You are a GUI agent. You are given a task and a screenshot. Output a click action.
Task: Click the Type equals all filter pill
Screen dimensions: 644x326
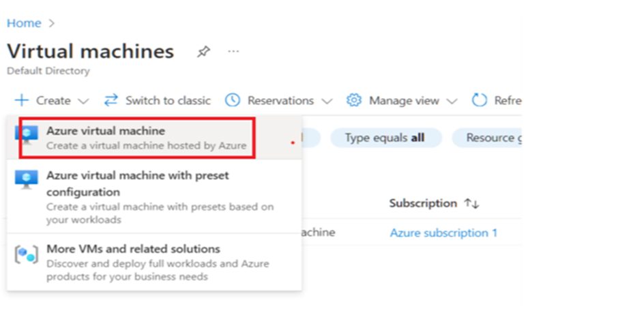(385, 138)
